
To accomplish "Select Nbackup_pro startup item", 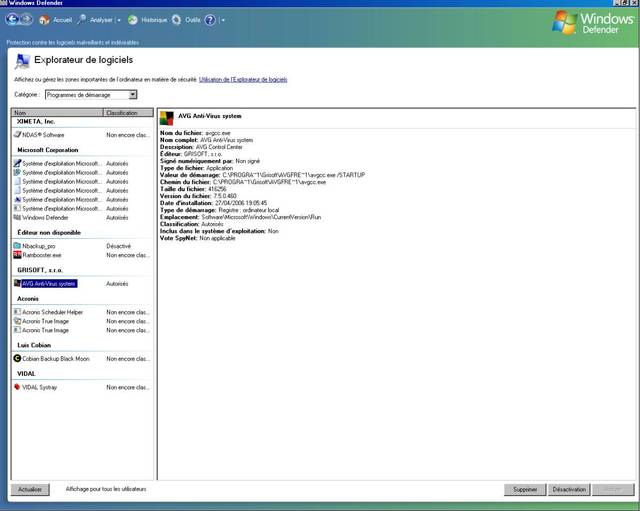I will pyautogui.click(x=38, y=245).
